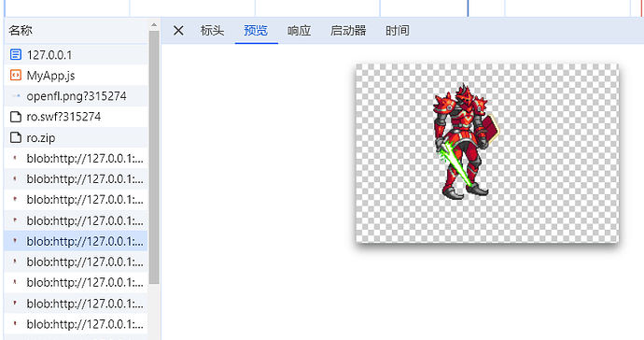The width and height of the screenshot is (644, 340).
Task: Switch to the 标头 tab
Action: pyautogui.click(x=213, y=31)
